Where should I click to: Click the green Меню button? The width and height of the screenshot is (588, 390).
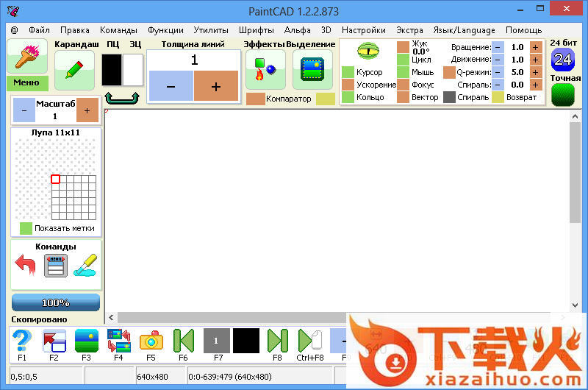(27, 82)
